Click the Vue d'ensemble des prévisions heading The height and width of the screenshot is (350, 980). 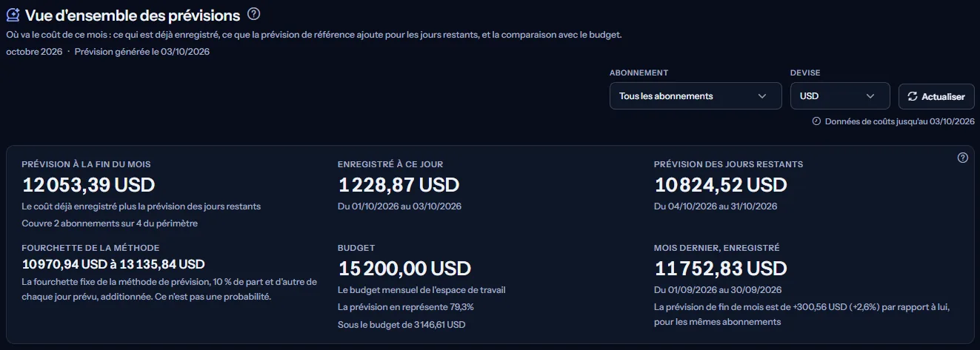133,15
